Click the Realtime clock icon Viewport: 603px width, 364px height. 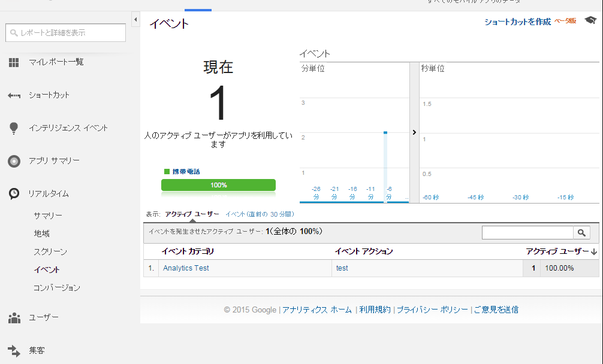[14, 194]
